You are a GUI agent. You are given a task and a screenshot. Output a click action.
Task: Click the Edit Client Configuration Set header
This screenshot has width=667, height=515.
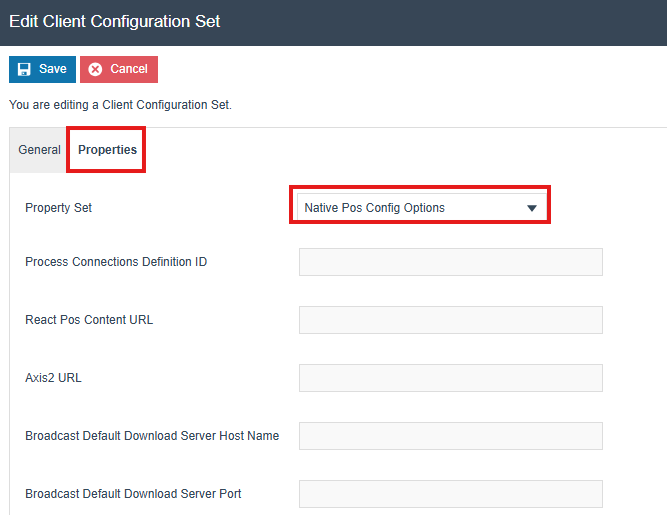tap(115, 21)
